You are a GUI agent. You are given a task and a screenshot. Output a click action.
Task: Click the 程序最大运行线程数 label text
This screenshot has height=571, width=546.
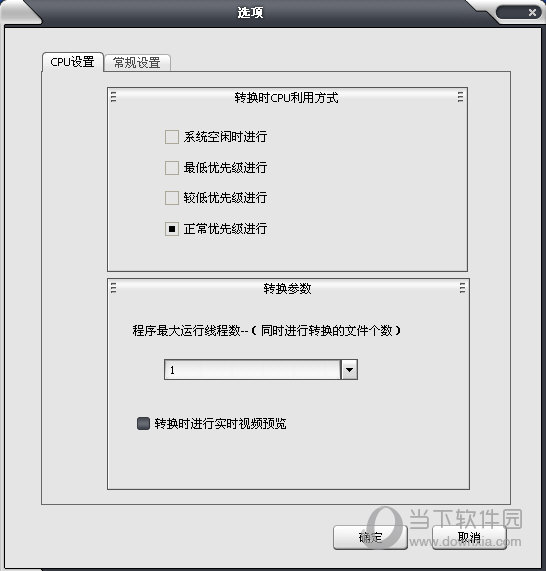pyautogui.click(x=186, y=331)
